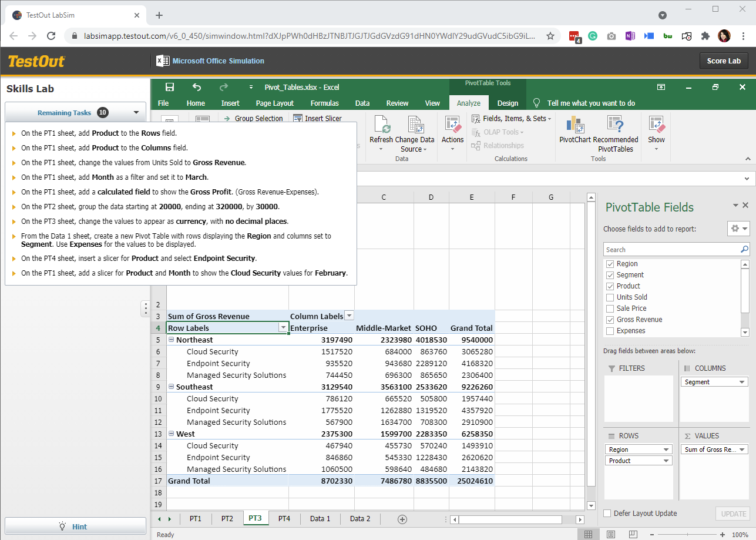
Task: Check the Units Sold field
Action: click(x=610, y=297)
